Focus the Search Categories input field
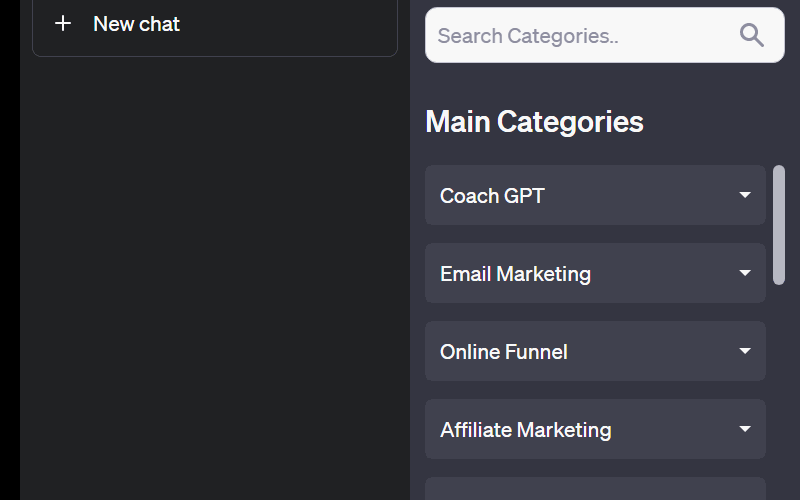The image size is (800, 500). 580,36
